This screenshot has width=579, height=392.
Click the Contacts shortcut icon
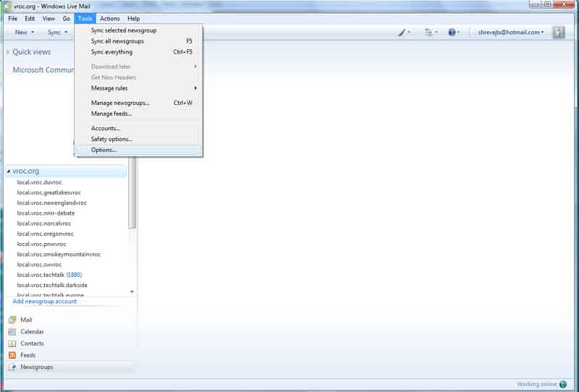12,344
